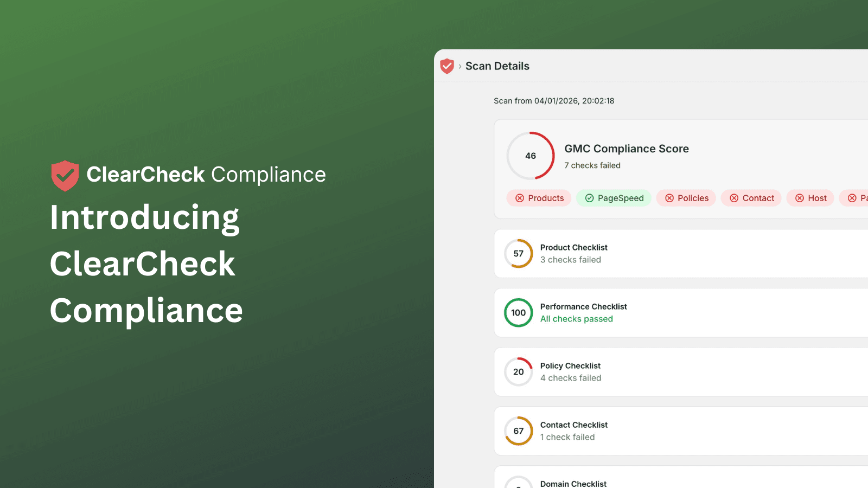Click the Policies failed tag

click(x=686, y=198)
